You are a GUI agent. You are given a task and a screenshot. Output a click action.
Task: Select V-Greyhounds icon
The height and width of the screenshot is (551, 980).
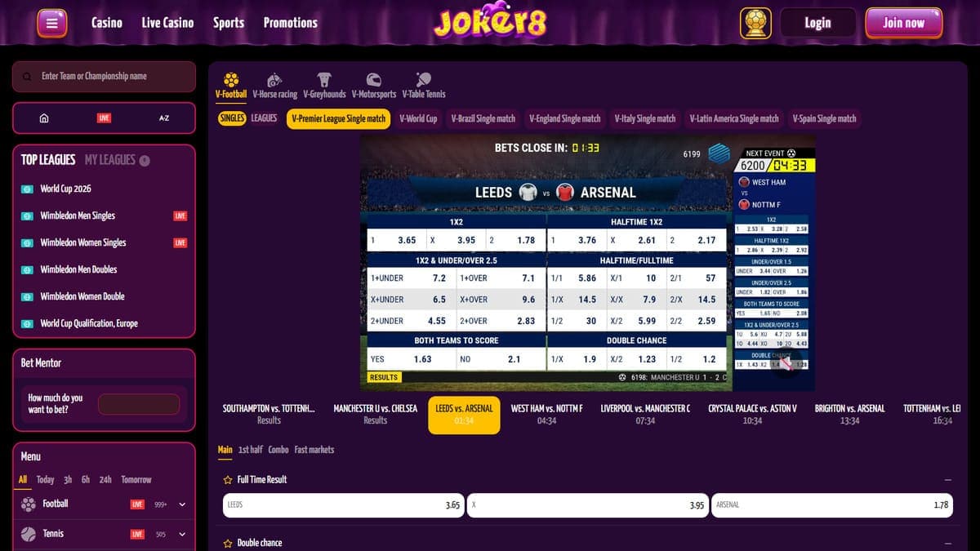point(324,80)
